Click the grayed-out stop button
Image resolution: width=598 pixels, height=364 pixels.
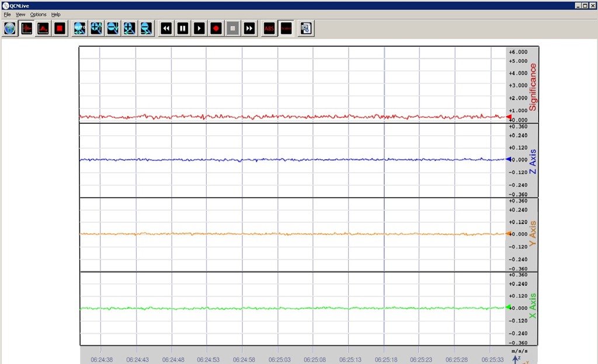tap(232, 29)
